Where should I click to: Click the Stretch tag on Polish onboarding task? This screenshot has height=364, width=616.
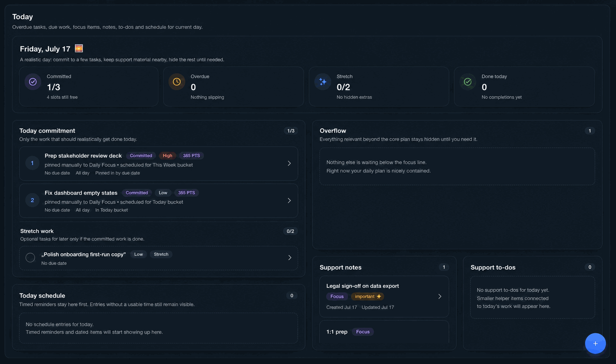click(161, 254)
